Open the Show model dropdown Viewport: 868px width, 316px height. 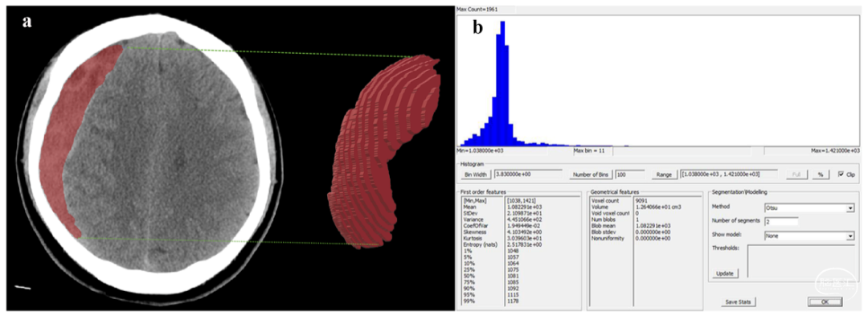[x=809, y=236]
